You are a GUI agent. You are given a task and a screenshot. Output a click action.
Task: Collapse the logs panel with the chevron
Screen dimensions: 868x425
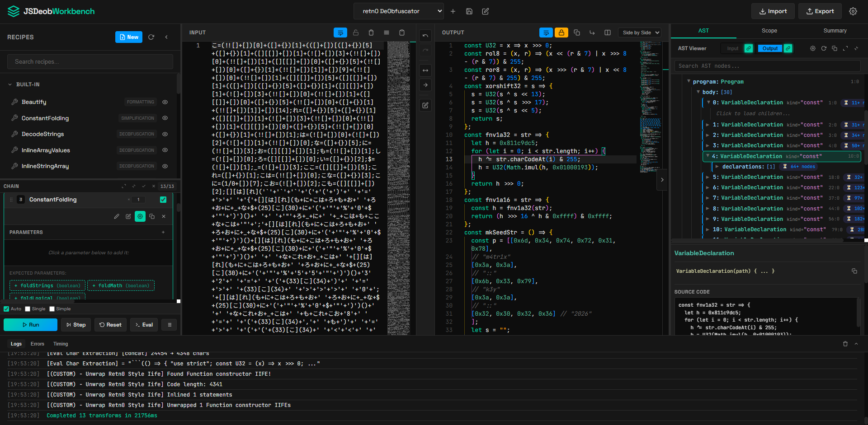point(856,344)
